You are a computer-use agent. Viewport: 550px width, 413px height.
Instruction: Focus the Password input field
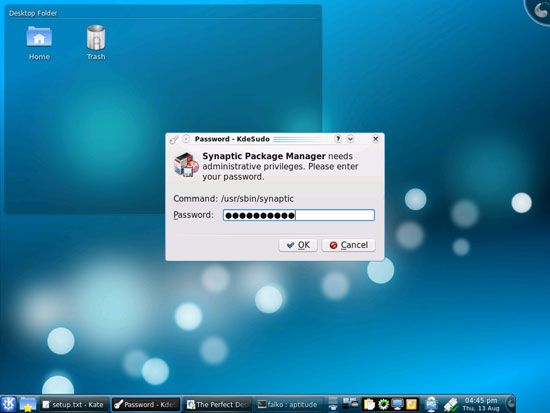pyautogui.click(x=299, y=215)
